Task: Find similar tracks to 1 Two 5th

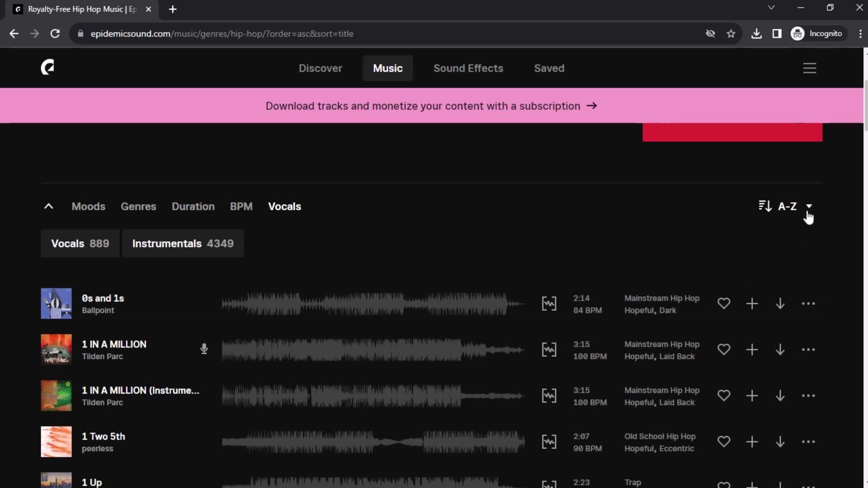Action: pyautogui.click(x=549, y=442)
